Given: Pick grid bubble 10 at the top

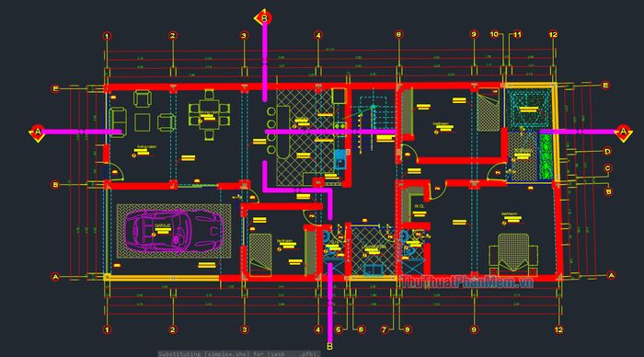Looking at the screenshot, I should coord(494,34).
